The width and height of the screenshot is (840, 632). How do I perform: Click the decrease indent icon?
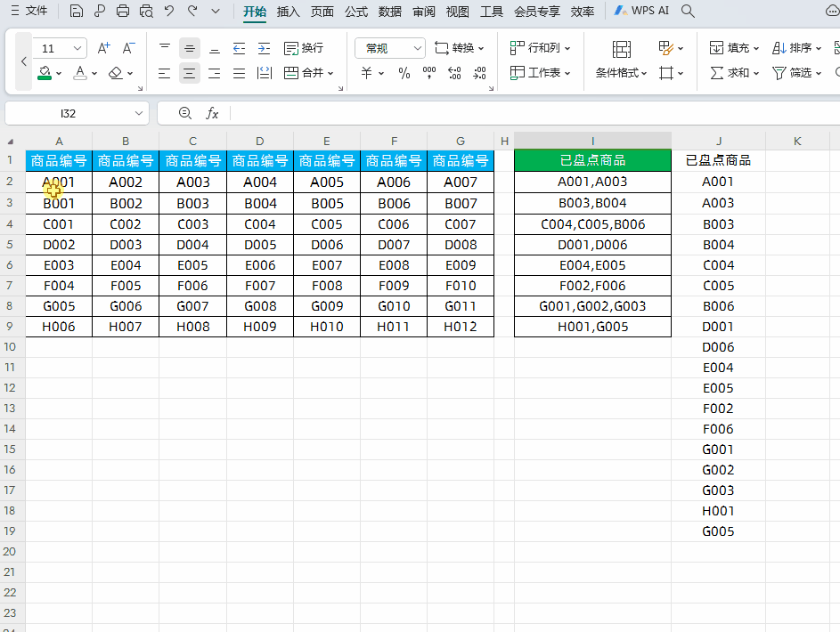[240, 48]
